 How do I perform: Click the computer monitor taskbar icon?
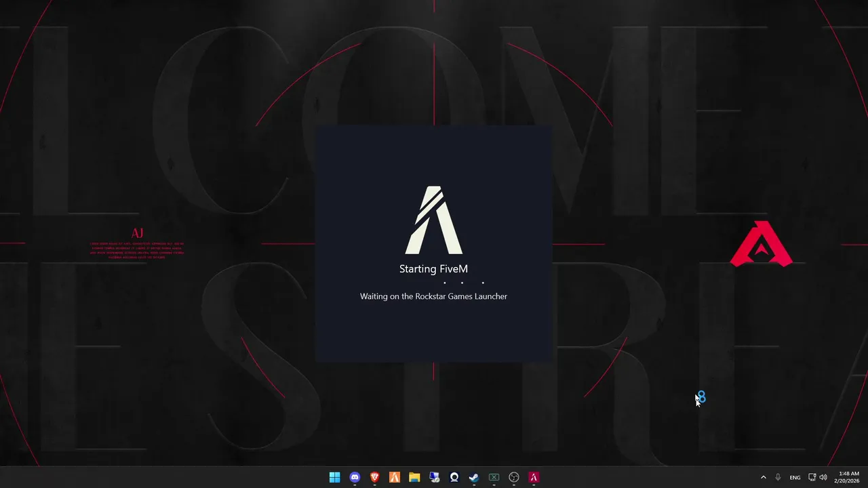[434, 477]
